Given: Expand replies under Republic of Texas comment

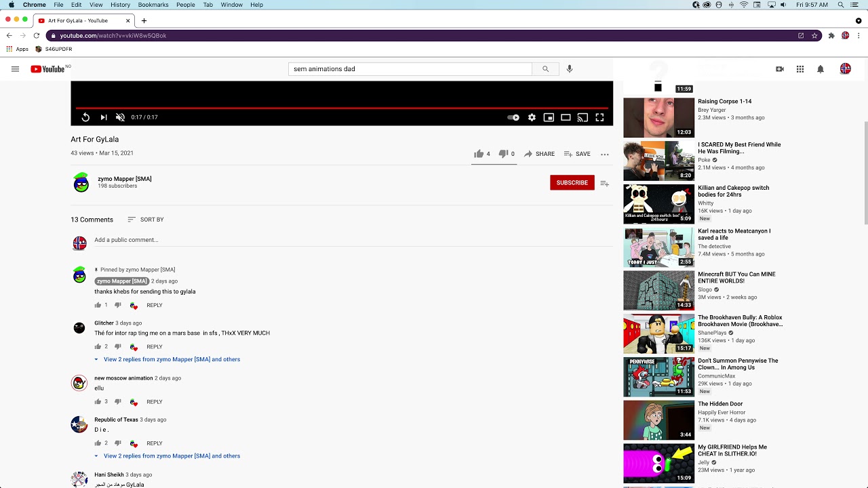Looking at the screenshot, I should 167,456.
